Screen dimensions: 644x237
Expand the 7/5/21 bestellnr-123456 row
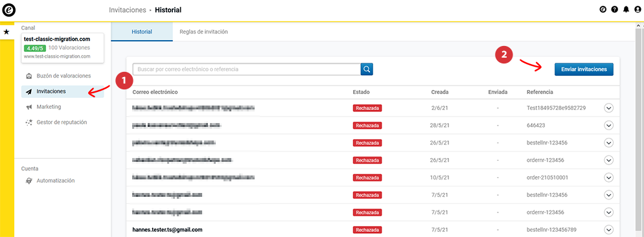point(608,195)
